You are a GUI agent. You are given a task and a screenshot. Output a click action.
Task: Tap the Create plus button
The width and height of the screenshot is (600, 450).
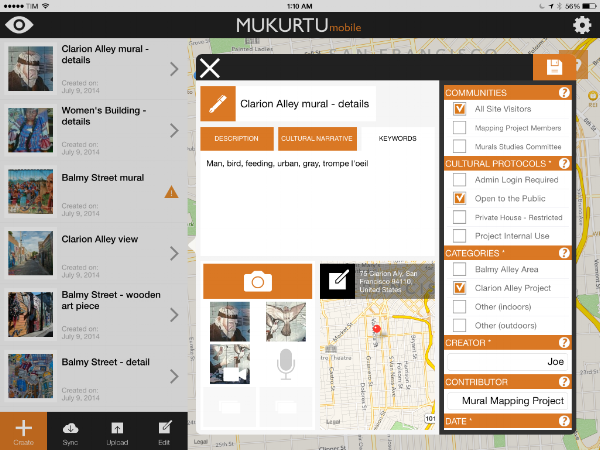point(23,431)
